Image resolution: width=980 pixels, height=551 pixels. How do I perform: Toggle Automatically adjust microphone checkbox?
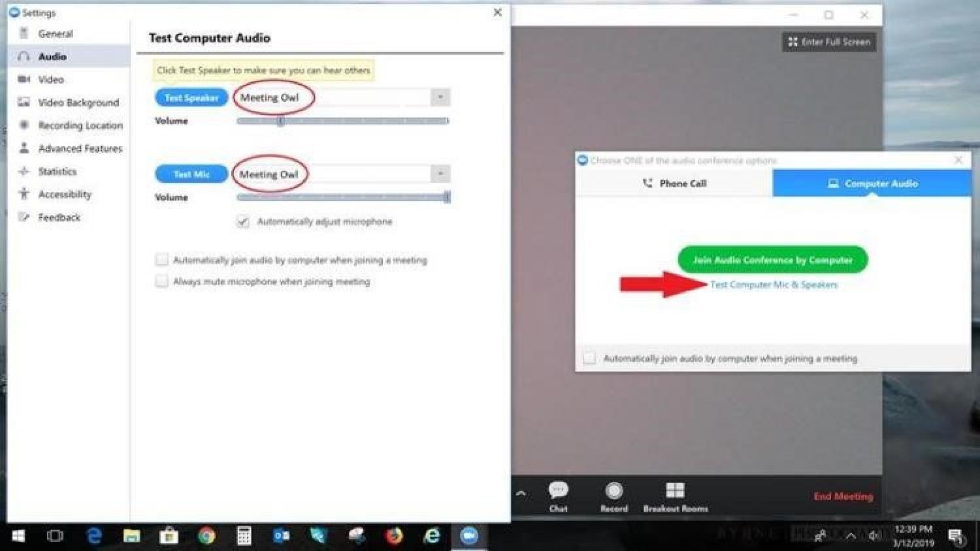(243, 222)
